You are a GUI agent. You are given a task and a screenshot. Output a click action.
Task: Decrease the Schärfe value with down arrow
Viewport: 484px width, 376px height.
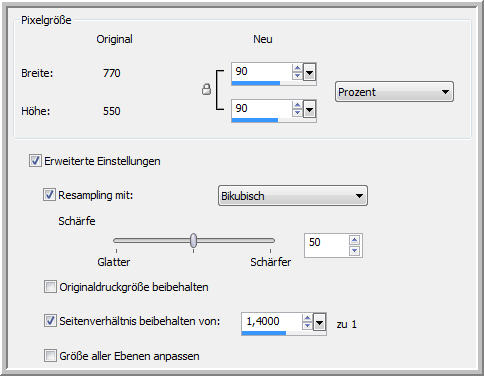[355, 250]
